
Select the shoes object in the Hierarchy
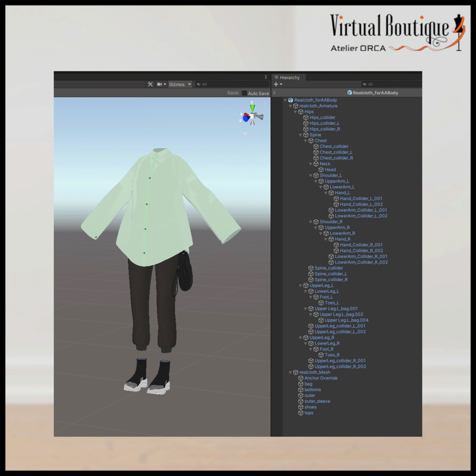coord(310,407)
